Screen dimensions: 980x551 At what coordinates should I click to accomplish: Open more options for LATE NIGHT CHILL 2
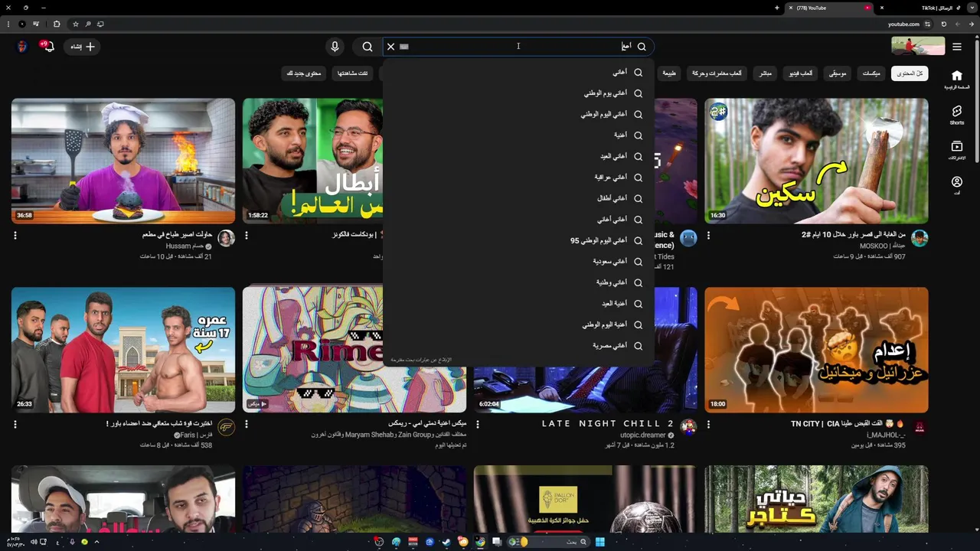click(x=477, y=424)
